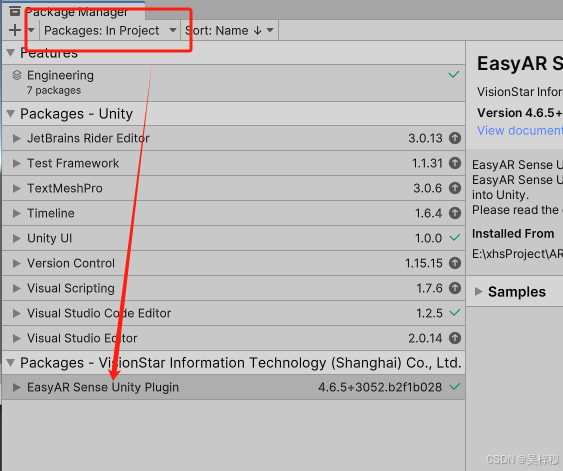Open the View documentation link
The image size is (563, 471).
[520, 131]
